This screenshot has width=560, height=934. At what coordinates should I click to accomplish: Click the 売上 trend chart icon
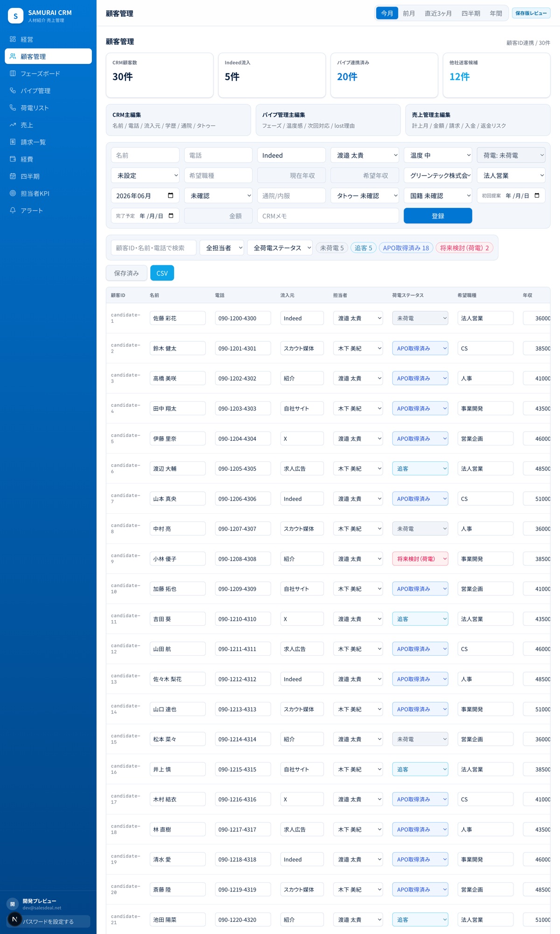(13, 125)
